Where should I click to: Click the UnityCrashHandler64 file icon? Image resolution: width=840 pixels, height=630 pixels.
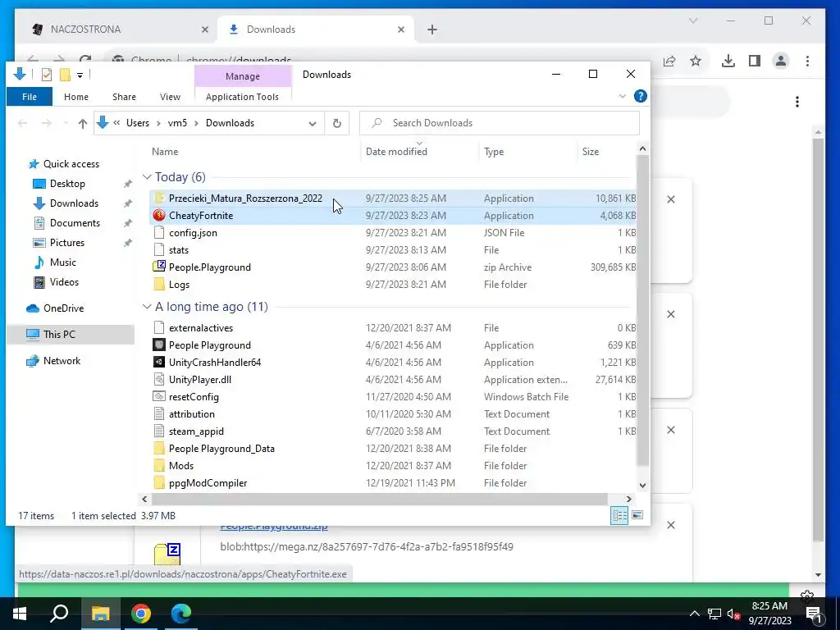coord(159,362)
